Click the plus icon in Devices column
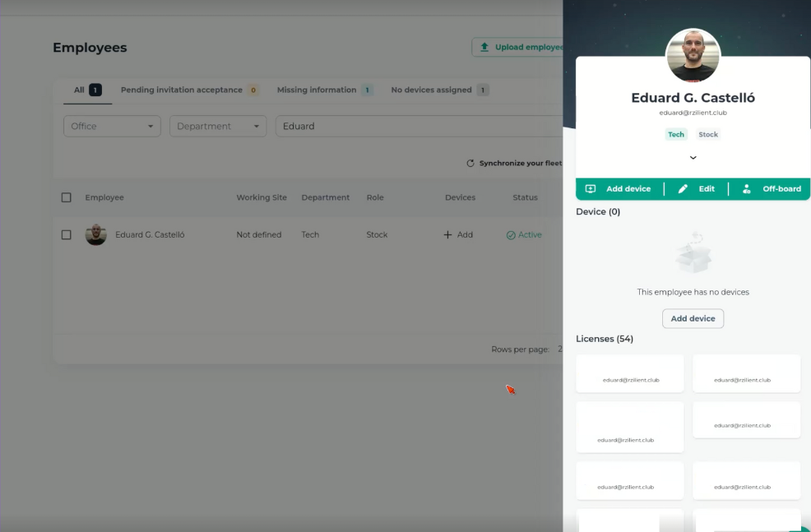 click(x=448, y=234)
